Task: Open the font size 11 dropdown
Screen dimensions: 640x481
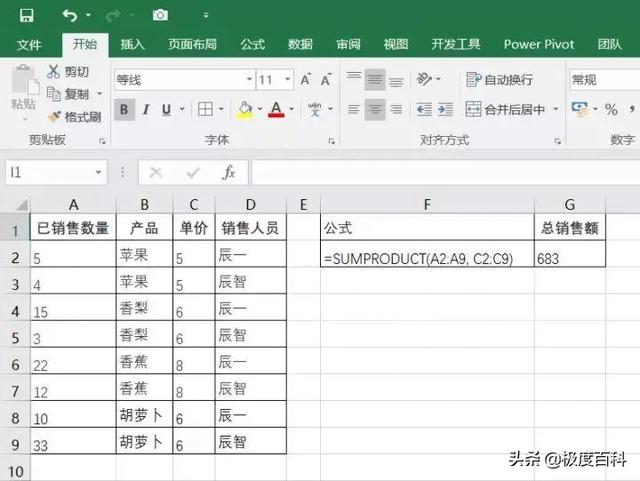Action: point(288,79)
